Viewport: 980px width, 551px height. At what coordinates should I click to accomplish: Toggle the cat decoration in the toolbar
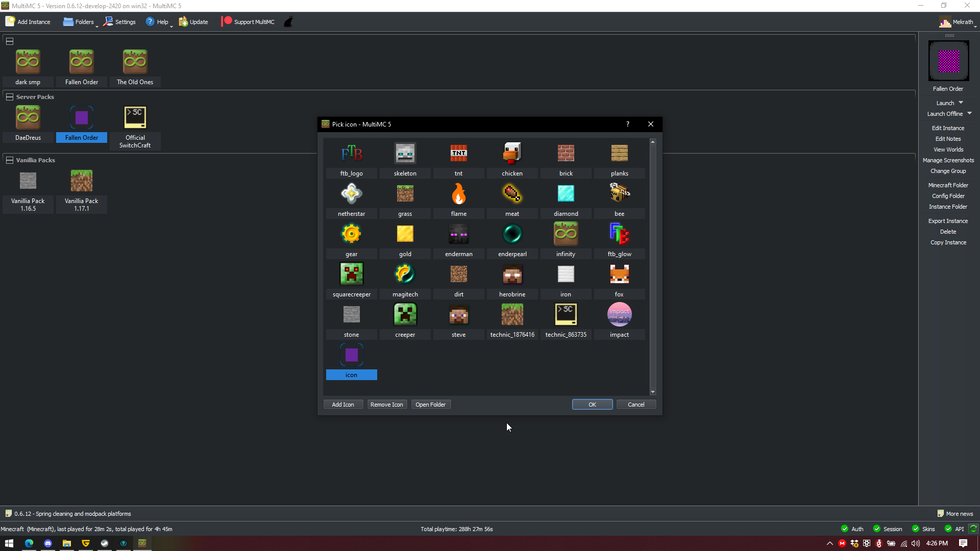click(288, 21)
